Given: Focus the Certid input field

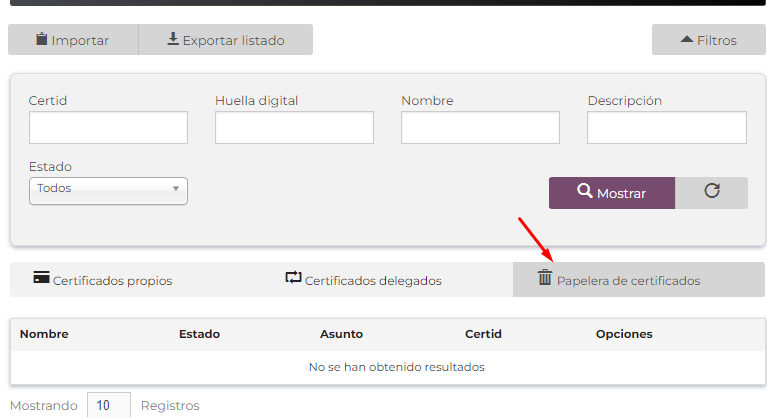Looking at the screenshot, I should 108,127.
